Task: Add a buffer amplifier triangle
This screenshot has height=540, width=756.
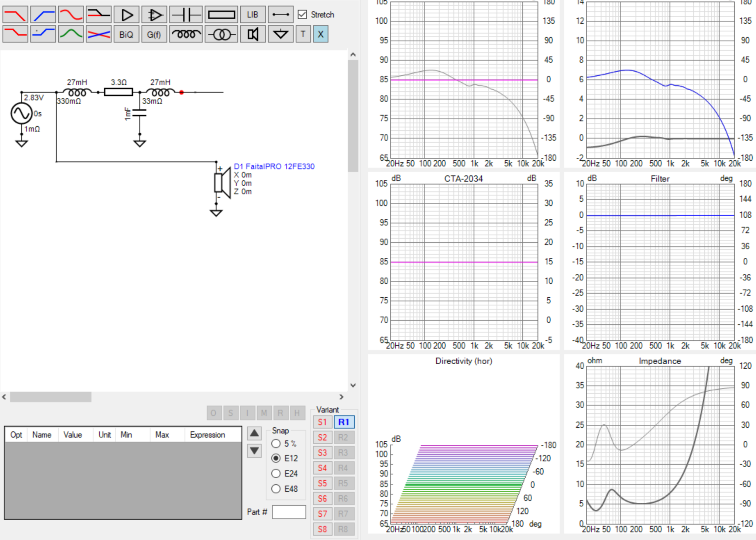Action: pos(127,15)
